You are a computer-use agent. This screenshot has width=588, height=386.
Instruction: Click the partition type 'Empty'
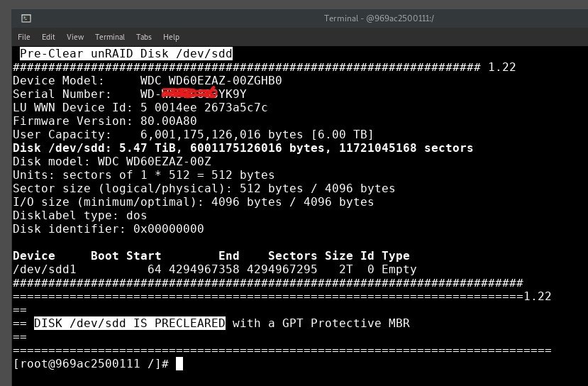tap(399, 270)
